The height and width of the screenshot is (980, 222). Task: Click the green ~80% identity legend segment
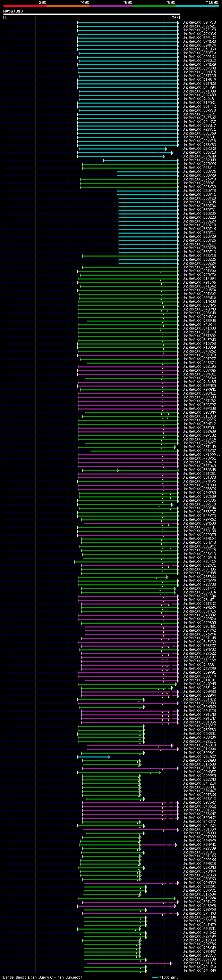coord(154,6)
